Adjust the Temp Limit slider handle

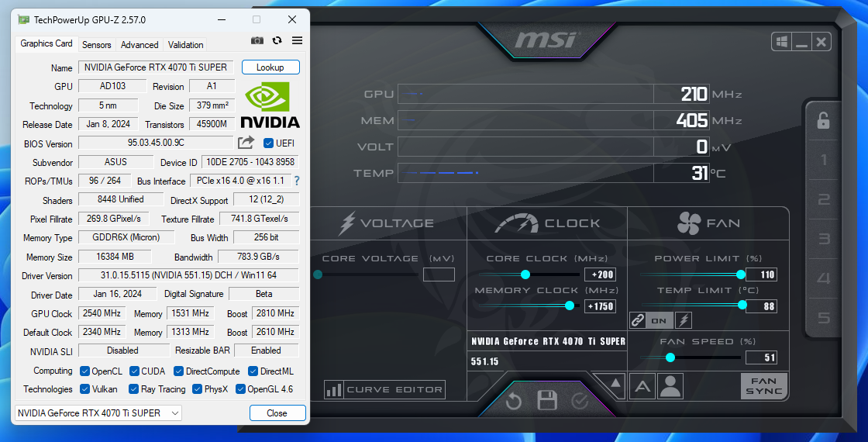coord(742,306)
